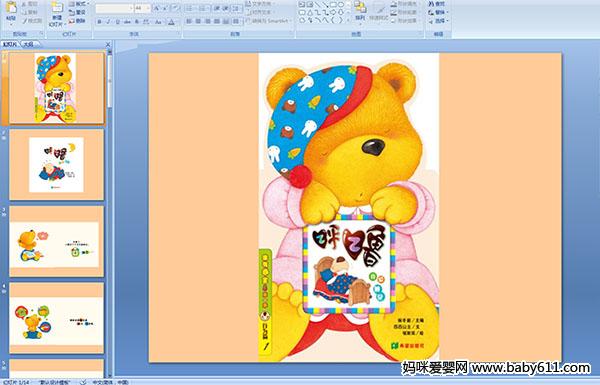Click Change Case (Aa) icon
This screenshot has width=600, height=385.
(x=158, y=22)
